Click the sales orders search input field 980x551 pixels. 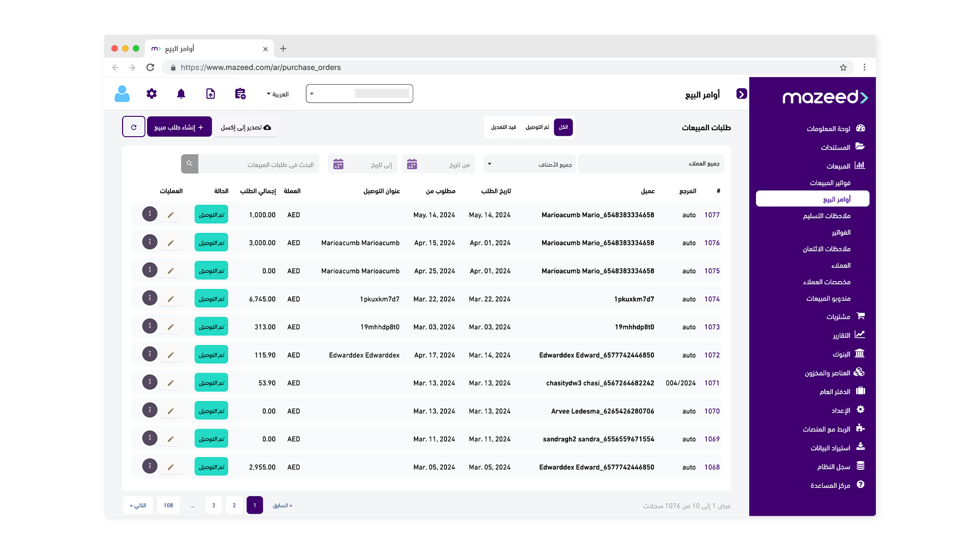coord(259,164)
